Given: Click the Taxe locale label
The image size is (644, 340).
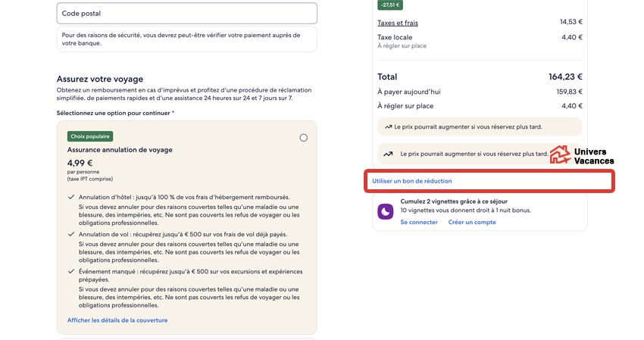Looking at the screenshot, I should tap(395, 37).
